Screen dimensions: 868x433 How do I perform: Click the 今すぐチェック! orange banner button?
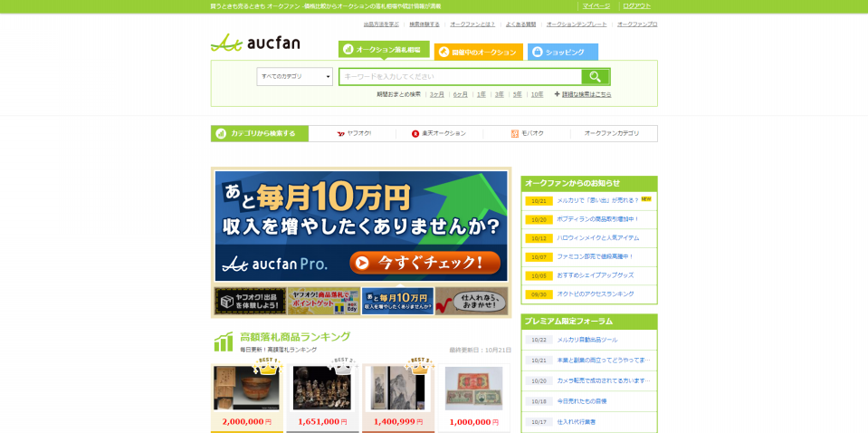[x=424, y=263]
